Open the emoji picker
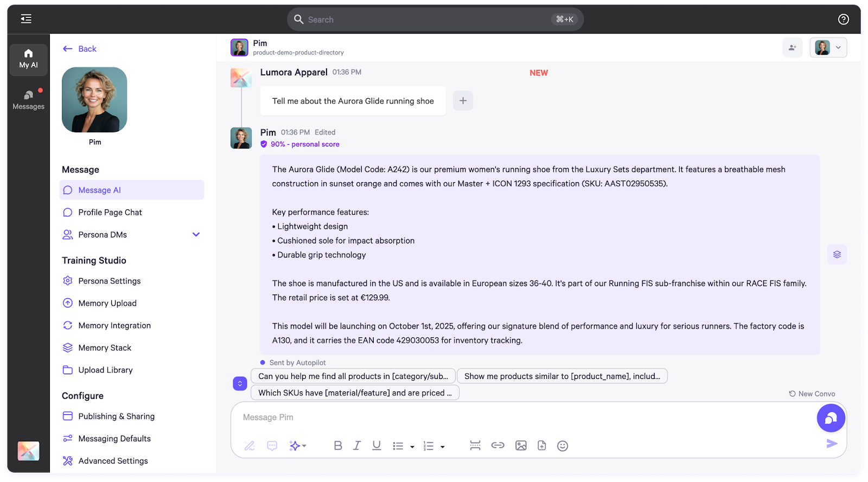 pyautogui.click(x=563, y=446)
